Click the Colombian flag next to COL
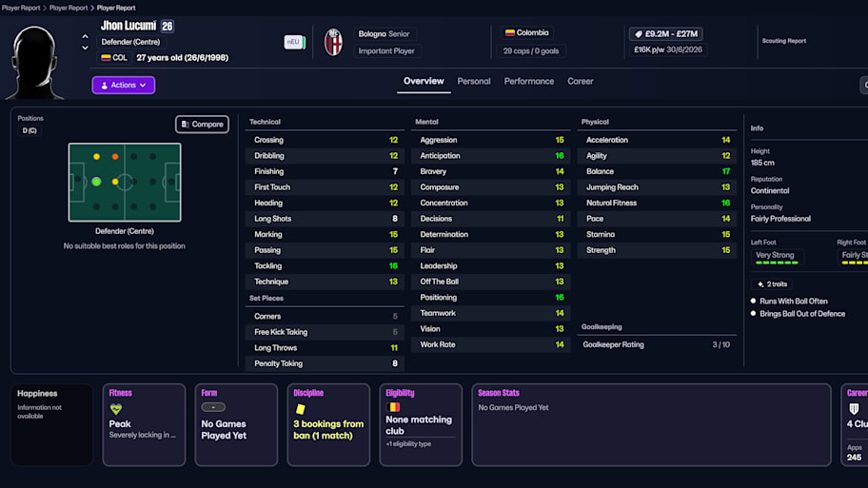This screenshot has width=868, height=488. tap(106, 57)
